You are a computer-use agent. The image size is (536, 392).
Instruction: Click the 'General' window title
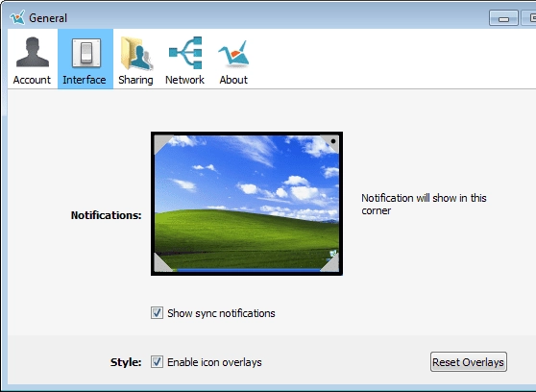(x=48, y=18)
